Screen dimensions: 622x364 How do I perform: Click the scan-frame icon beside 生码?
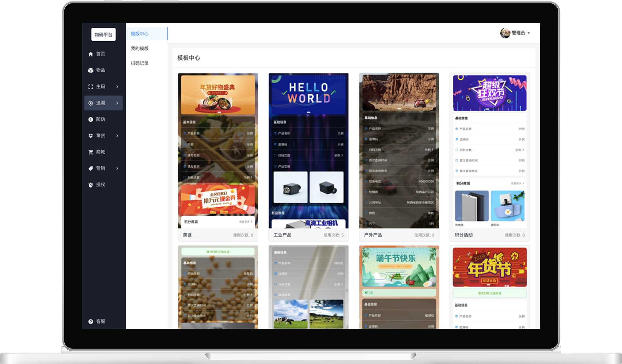[x=91, y=87]
